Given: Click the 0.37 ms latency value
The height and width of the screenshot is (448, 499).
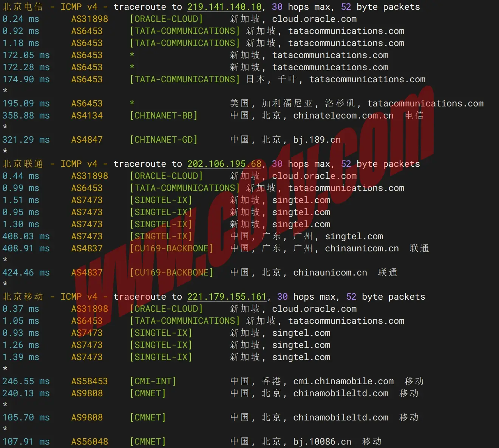Looking at the screenshot, I should coord(21,309).
